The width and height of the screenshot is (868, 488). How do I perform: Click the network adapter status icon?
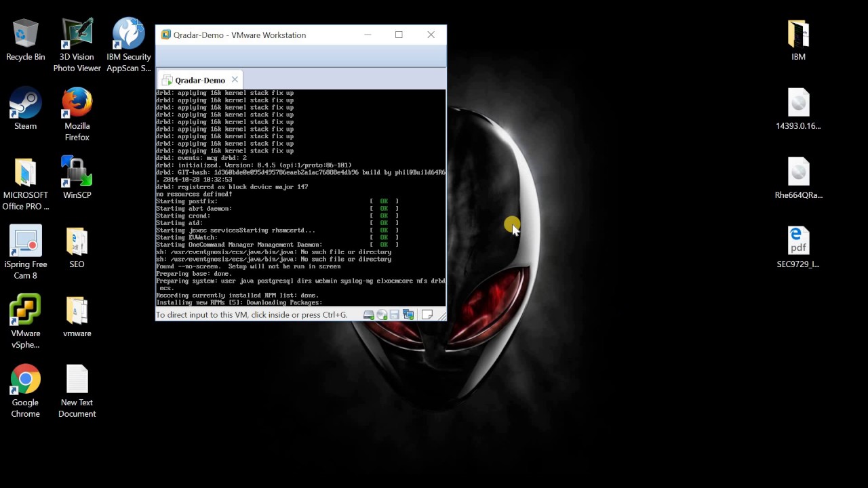(x=408, y=314)
